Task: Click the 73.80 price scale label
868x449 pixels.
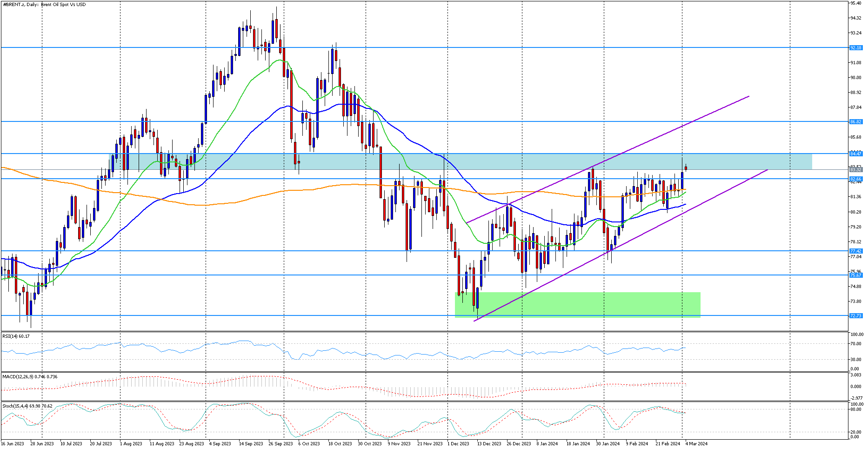Action: [856, 302]
